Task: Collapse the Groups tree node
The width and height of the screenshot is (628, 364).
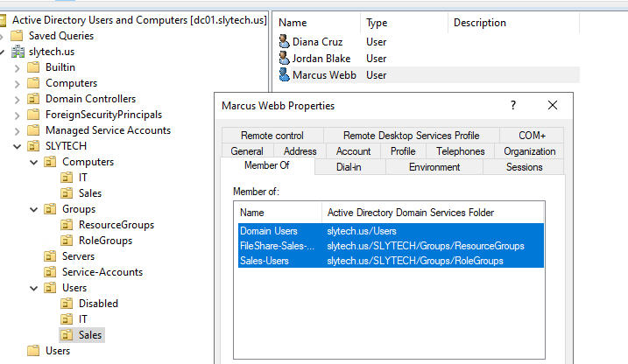Action: click(x=34, y=209)
